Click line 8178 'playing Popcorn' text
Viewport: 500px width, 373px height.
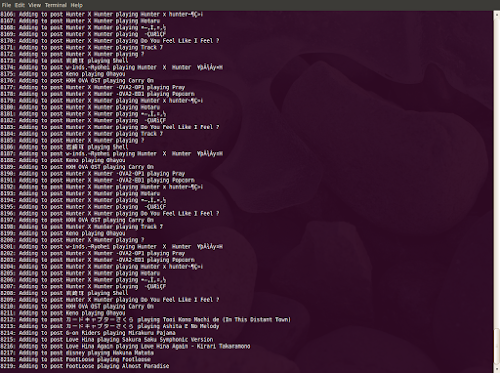(x=171, y=94)
